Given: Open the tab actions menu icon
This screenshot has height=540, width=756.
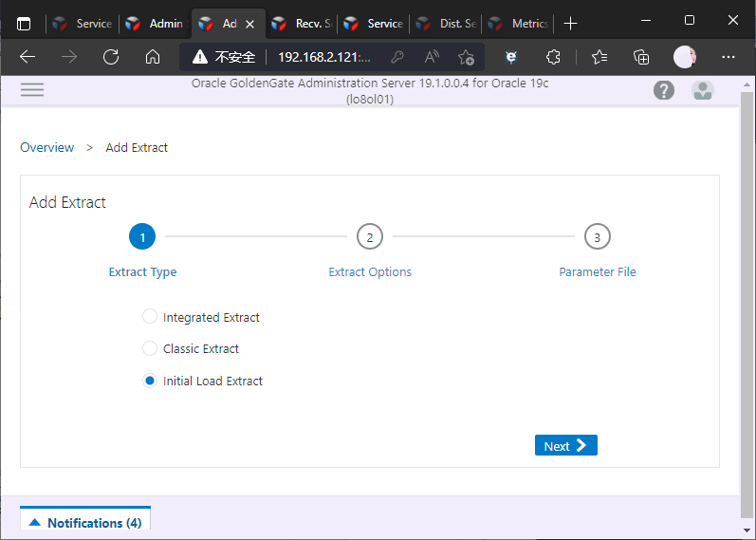Looking at the screenshot, I should point(24,24).
